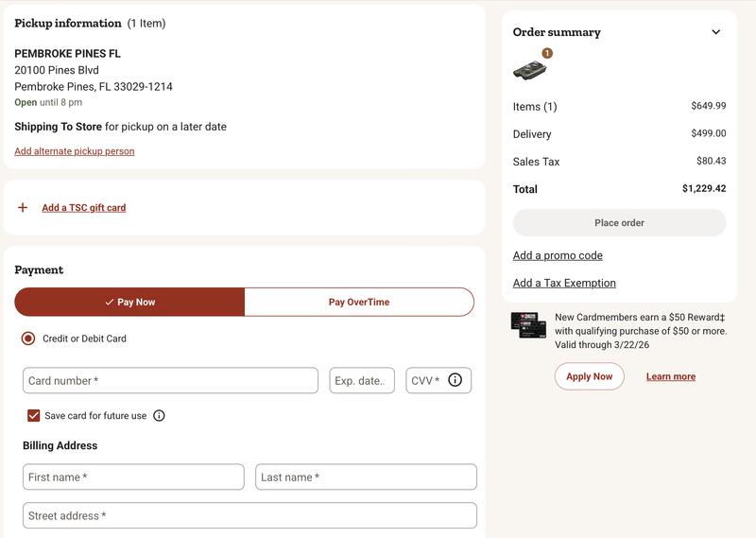This screenshot has width=756, height=538.
Task: Click Add a promo code link
Action: tap(558, 255)
